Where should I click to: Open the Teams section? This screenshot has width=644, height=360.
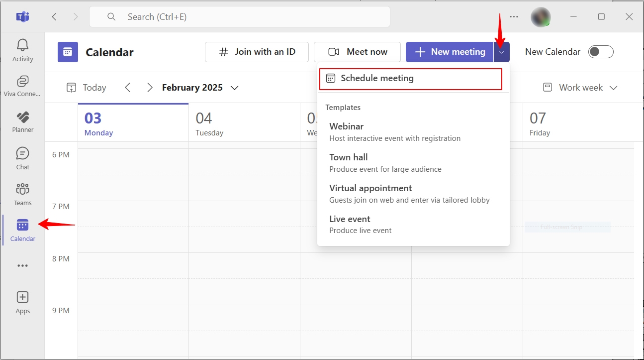22,194
